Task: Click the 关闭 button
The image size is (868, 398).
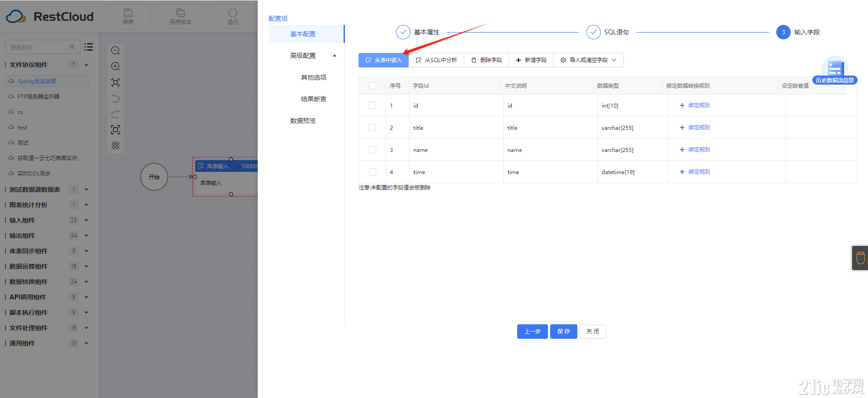Action: click(593, 332)
